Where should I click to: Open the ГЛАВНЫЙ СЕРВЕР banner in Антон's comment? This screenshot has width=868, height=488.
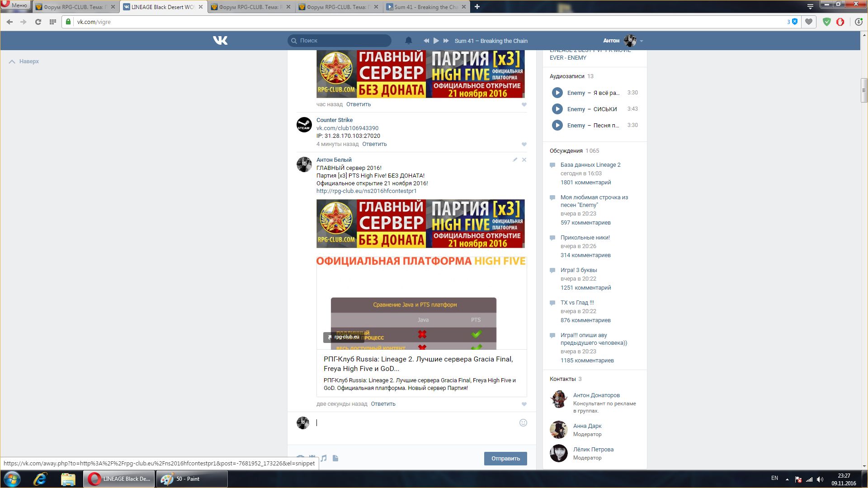420,224
